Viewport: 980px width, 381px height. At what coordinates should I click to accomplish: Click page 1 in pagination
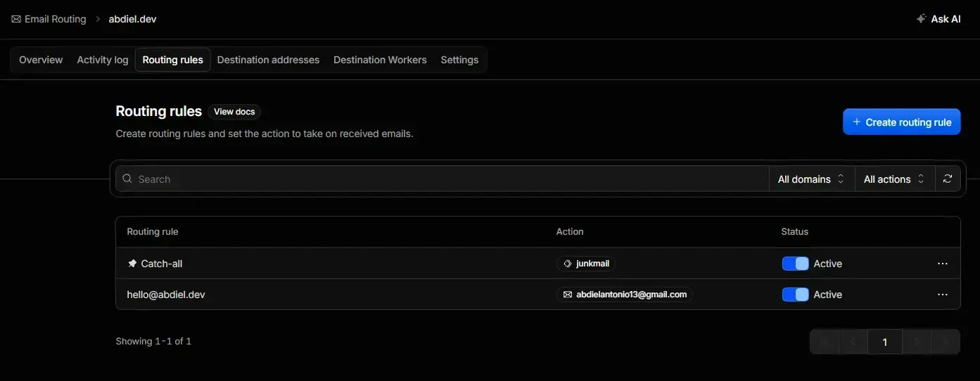[884, 342]
